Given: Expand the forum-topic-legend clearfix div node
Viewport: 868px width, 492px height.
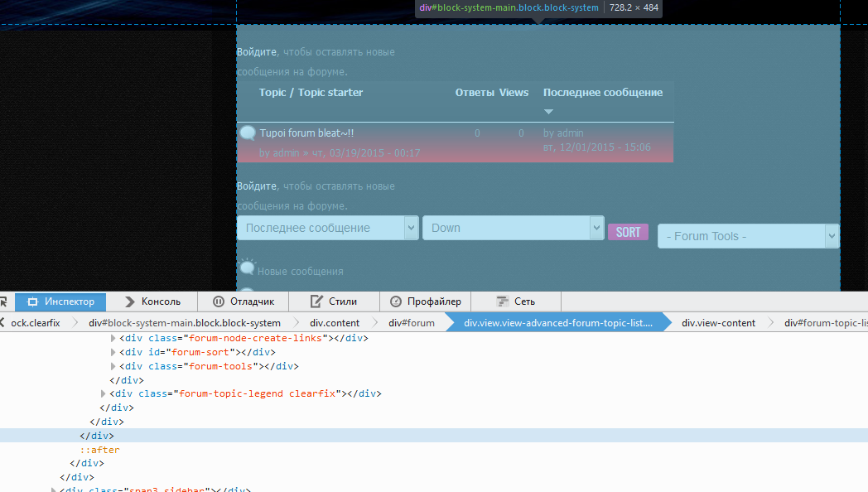Looking at the screenshot, I should click(103, 393).
